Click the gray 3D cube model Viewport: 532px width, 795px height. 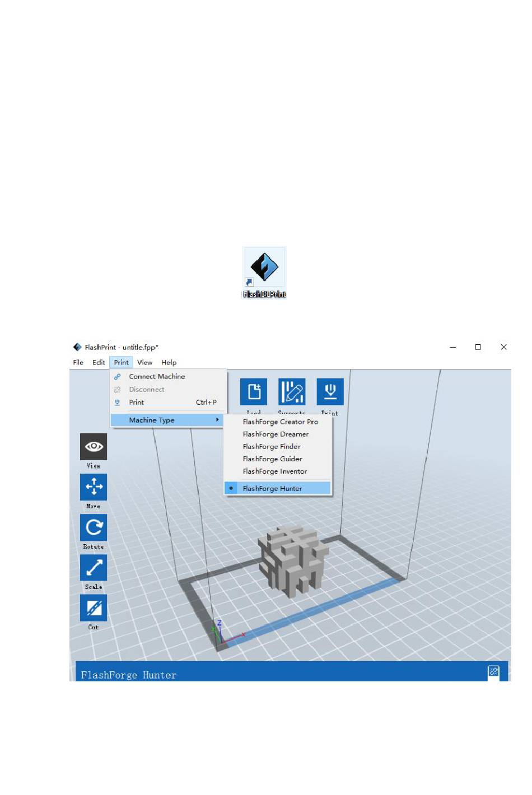(x=292, y=561)
